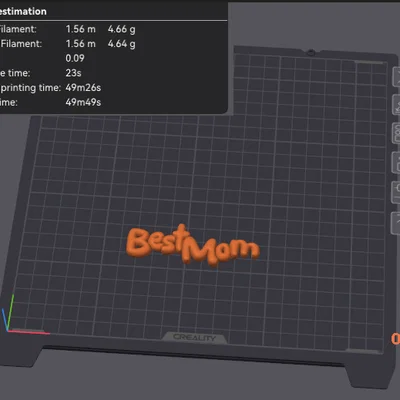The width and height of the screenshot is (400, 400).
Task: Click the 49m49s total time value
Action: click(83, 102)
